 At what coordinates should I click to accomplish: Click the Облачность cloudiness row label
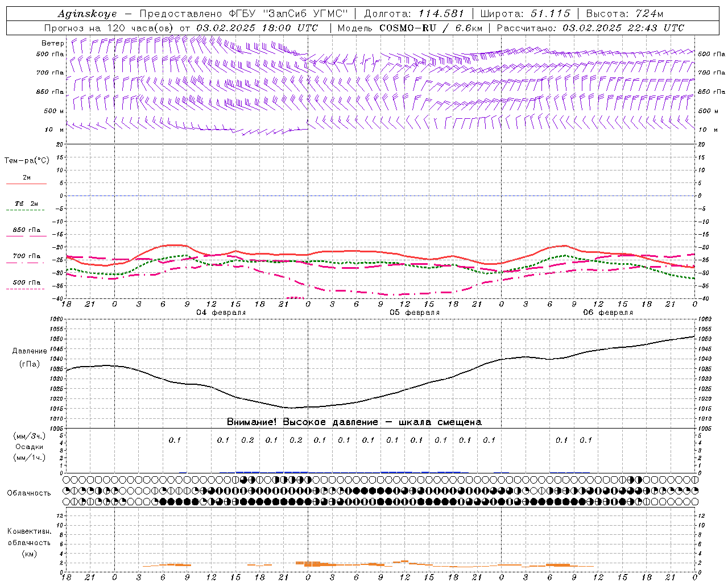pos(29,493)
